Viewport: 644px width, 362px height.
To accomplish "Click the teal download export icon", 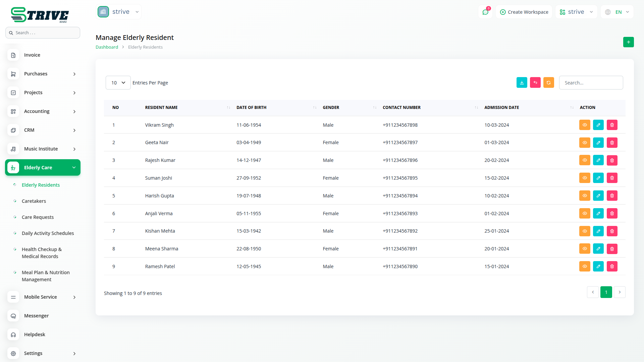I will click(522, 83).
